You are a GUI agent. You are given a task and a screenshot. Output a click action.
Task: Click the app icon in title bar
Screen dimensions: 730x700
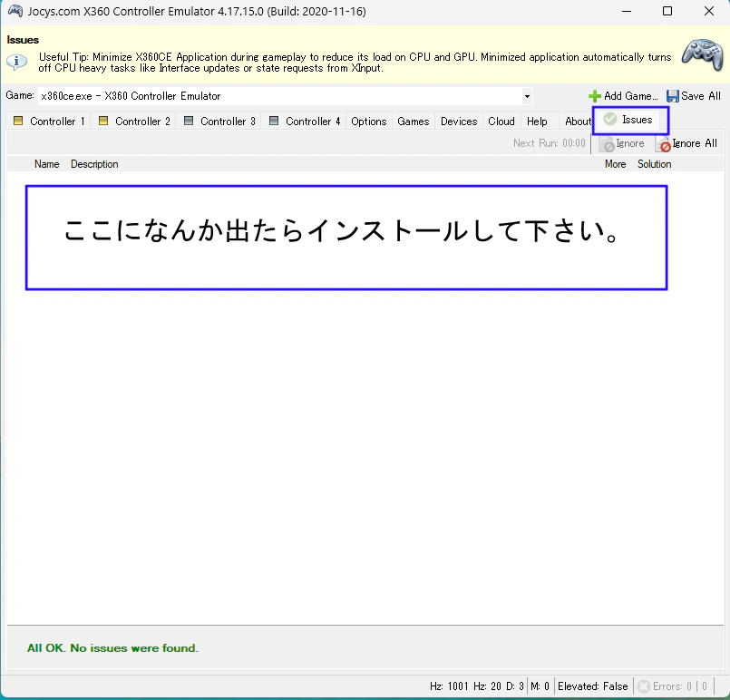[15, 11]
